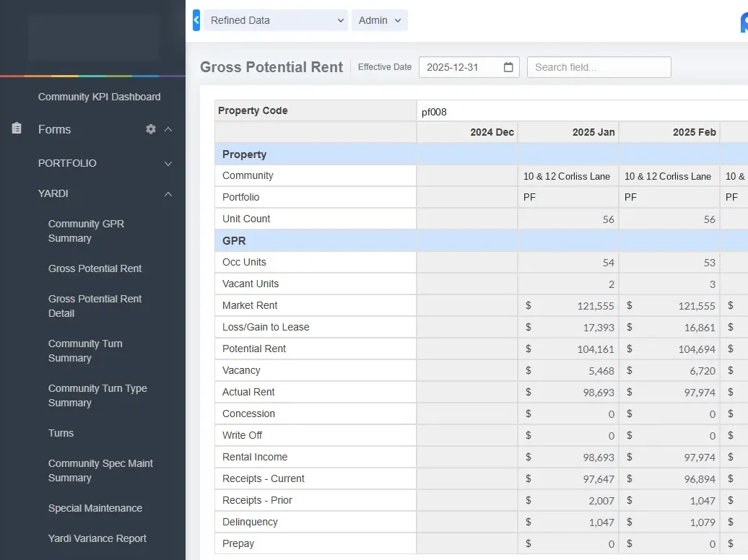Screen dimensions: 748x560
Task: Click 2025 Jan Receipts - Current value 97,647
Action: click(x=599, y=479)
